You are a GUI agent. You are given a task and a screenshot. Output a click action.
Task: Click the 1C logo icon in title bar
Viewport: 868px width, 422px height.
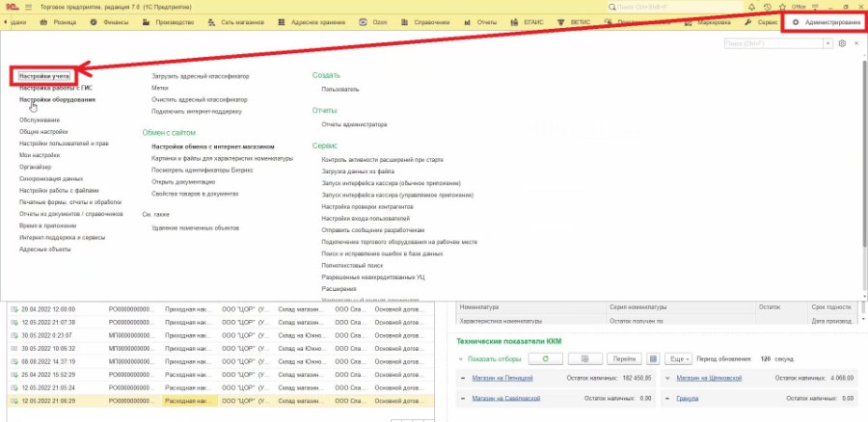click(x=11, y=7)
